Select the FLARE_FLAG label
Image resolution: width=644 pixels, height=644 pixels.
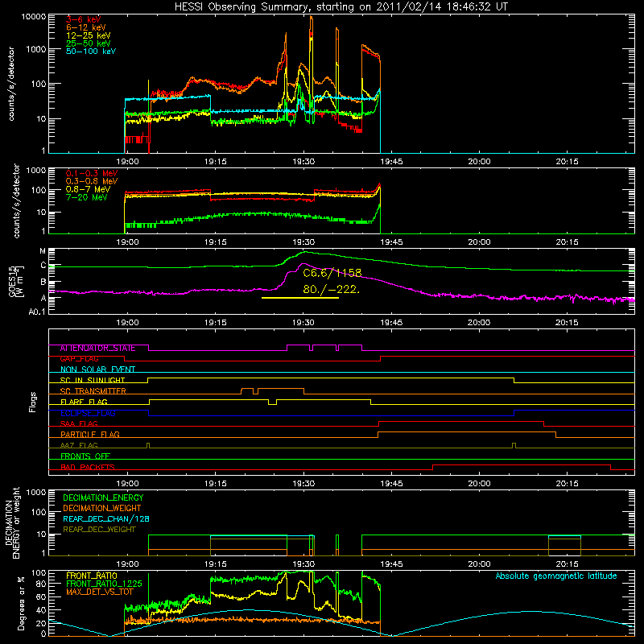click(84, 402)
